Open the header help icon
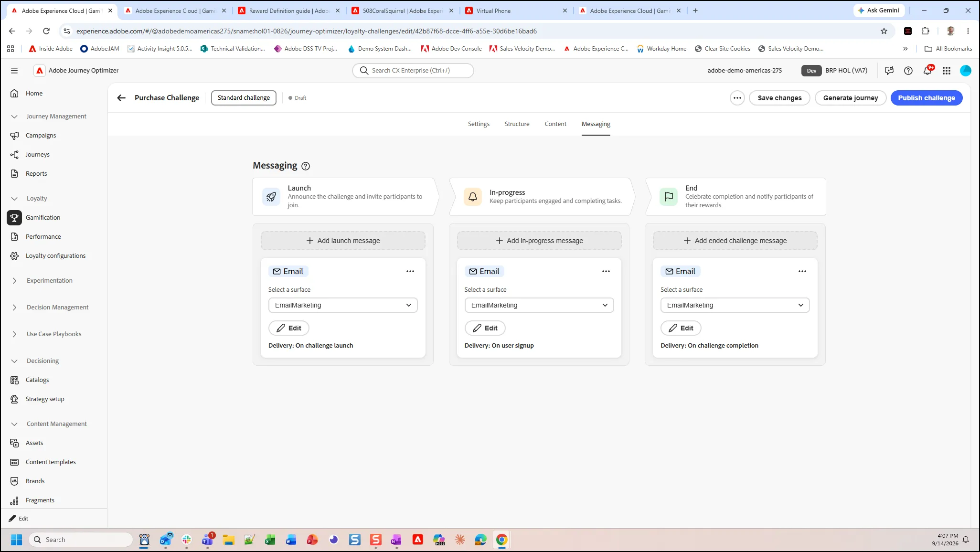Screen dimensions: 980x552 pyautogui.click(x=908, y=71)
